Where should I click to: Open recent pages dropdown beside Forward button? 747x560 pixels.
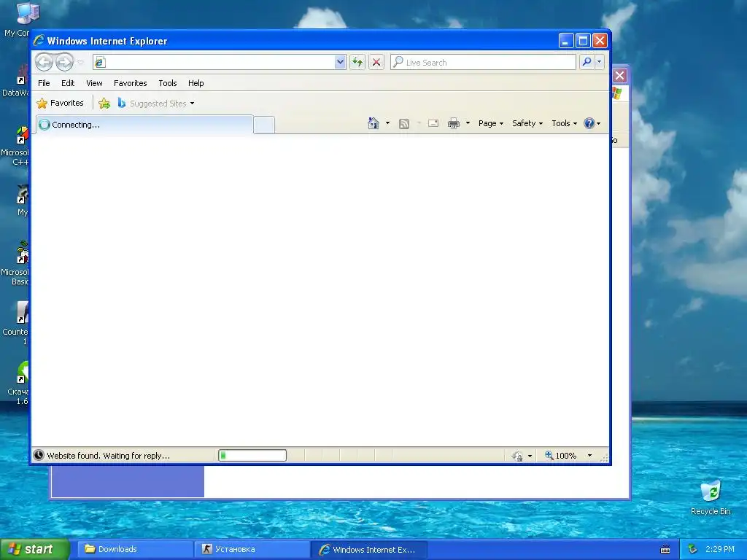[x=80, y=62]
